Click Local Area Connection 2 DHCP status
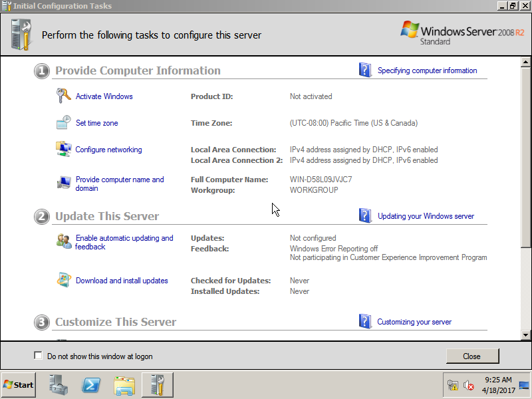The width and height of the screenshot is (532, 399). (364, 160)
